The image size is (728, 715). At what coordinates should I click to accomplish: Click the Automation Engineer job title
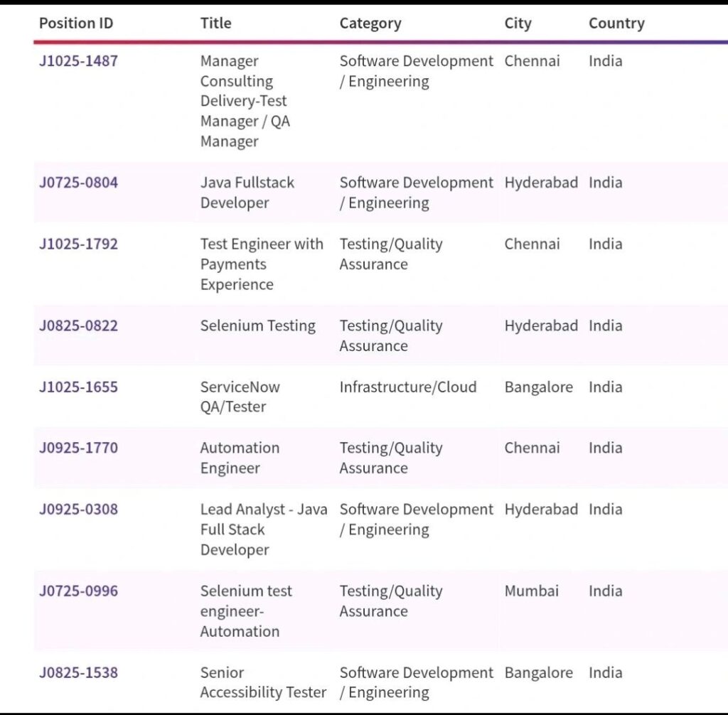(240, 458)
